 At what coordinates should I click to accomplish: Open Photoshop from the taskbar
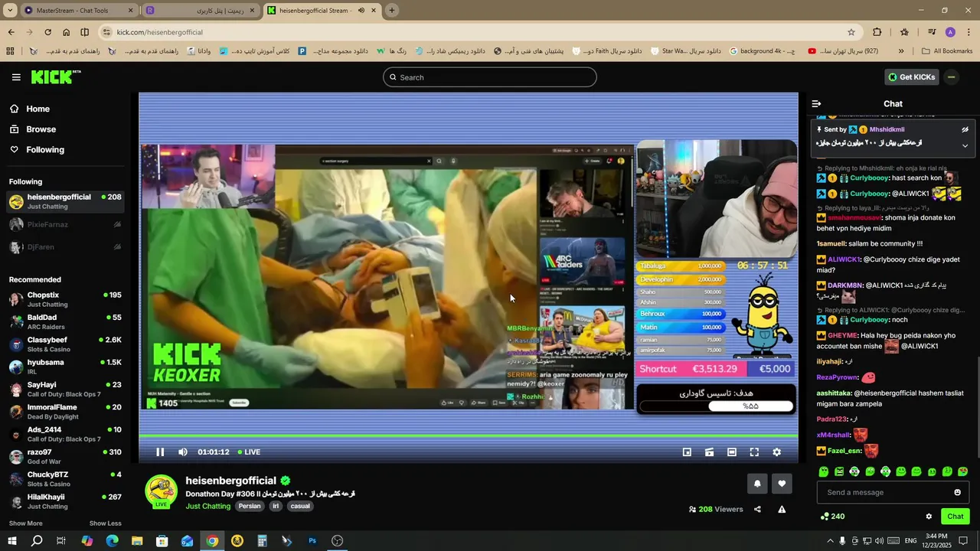312,541
